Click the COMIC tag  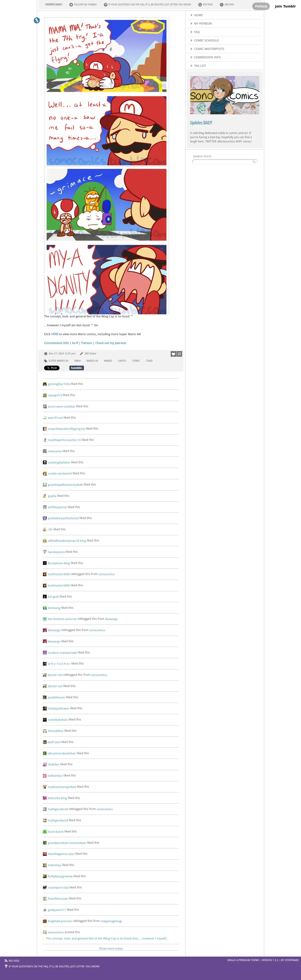136,361
